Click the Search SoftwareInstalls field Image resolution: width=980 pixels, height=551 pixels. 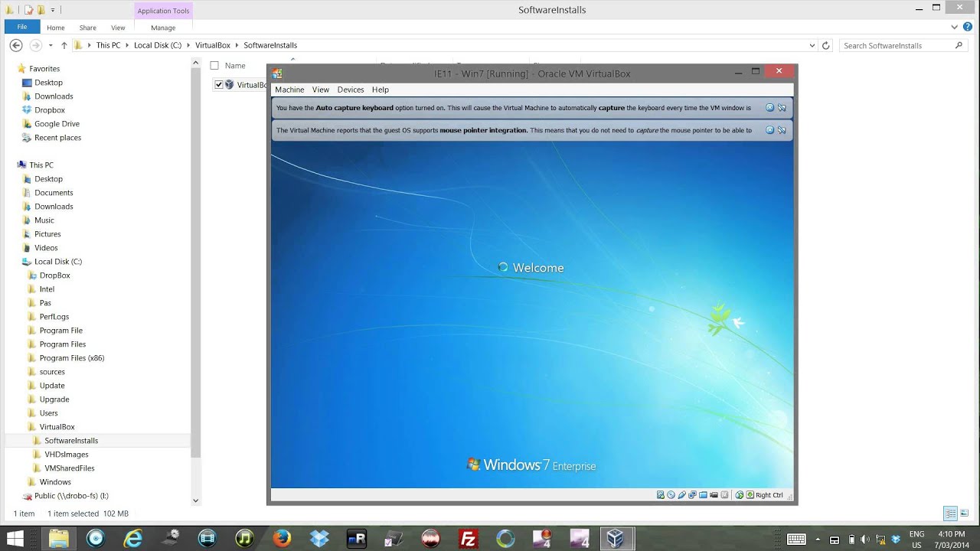pos(903,45)
